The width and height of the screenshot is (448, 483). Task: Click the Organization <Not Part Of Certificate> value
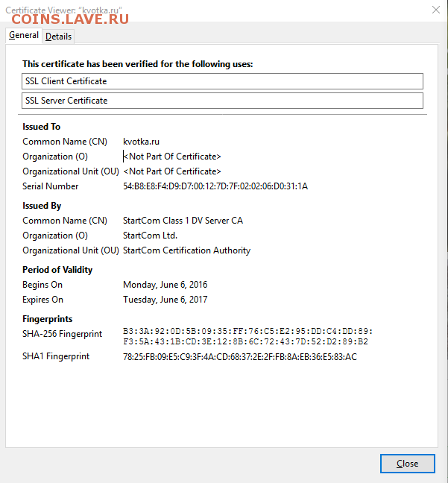172,157
